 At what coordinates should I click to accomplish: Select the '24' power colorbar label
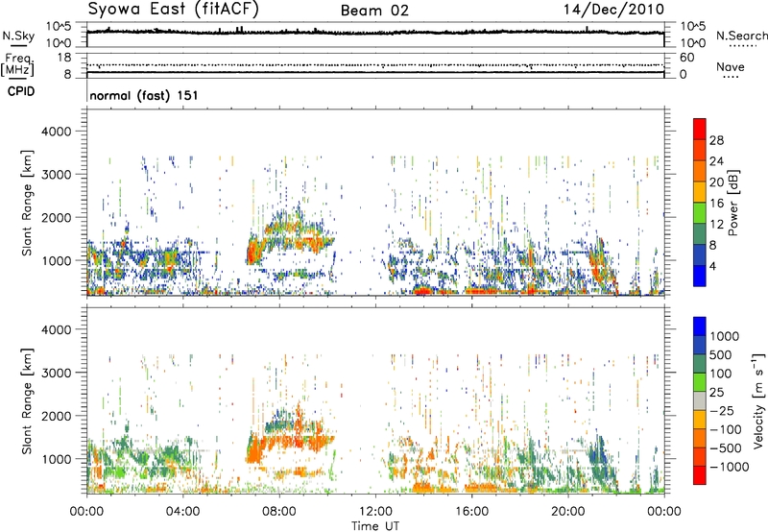(x=716, y=161)
